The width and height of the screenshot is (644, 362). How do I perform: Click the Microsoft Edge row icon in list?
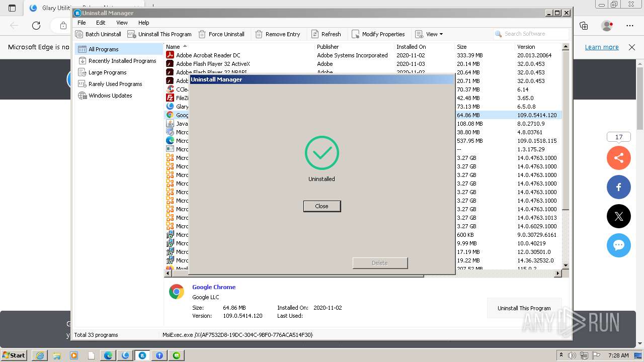[x=170, y=141]
